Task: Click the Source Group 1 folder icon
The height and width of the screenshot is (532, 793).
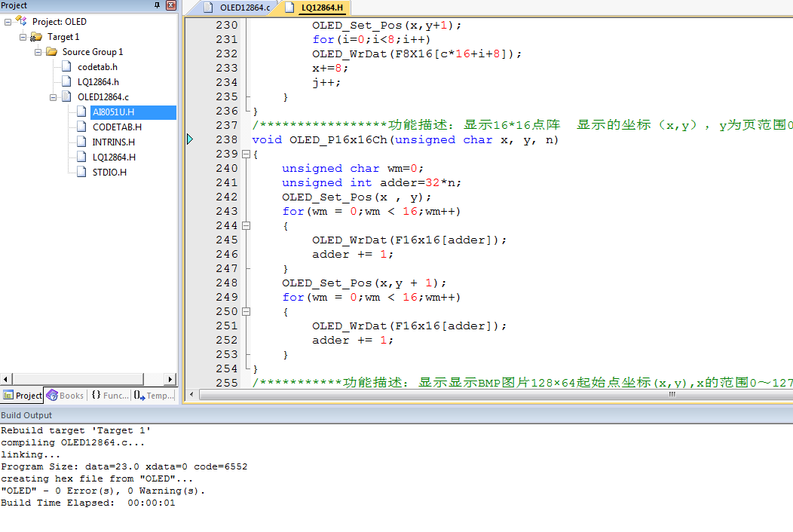Action: 51,51
